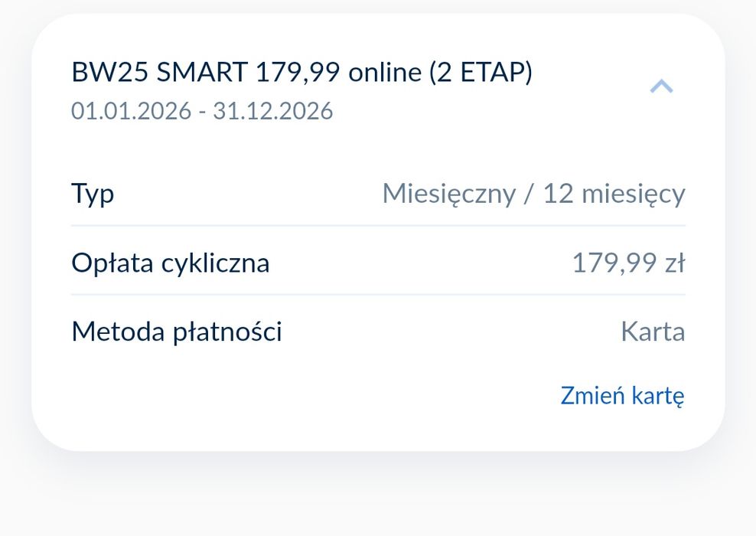Click the divider below Opłata cykliczna row
Image resolution: width=756 pixels, height=536 pixels.
[x=378, y=295]
